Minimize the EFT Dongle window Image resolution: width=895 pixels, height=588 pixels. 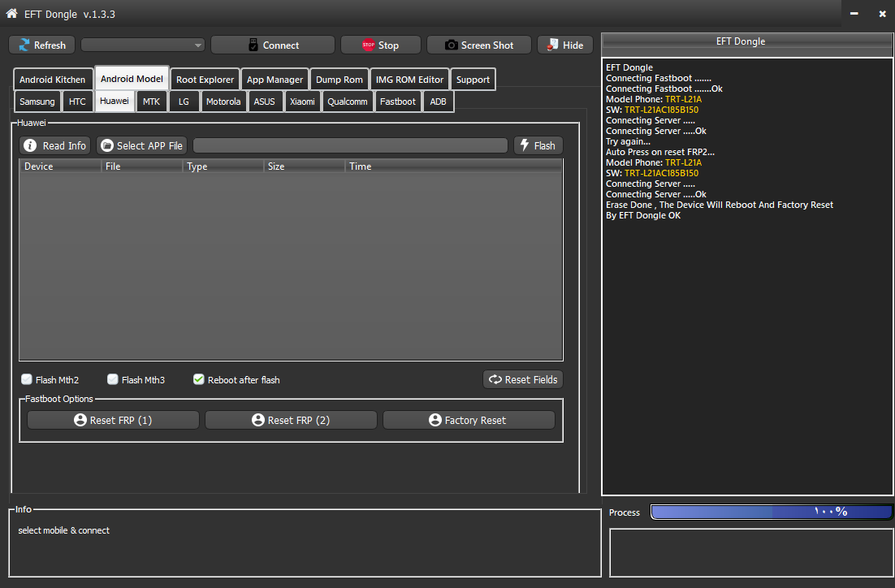854,13
